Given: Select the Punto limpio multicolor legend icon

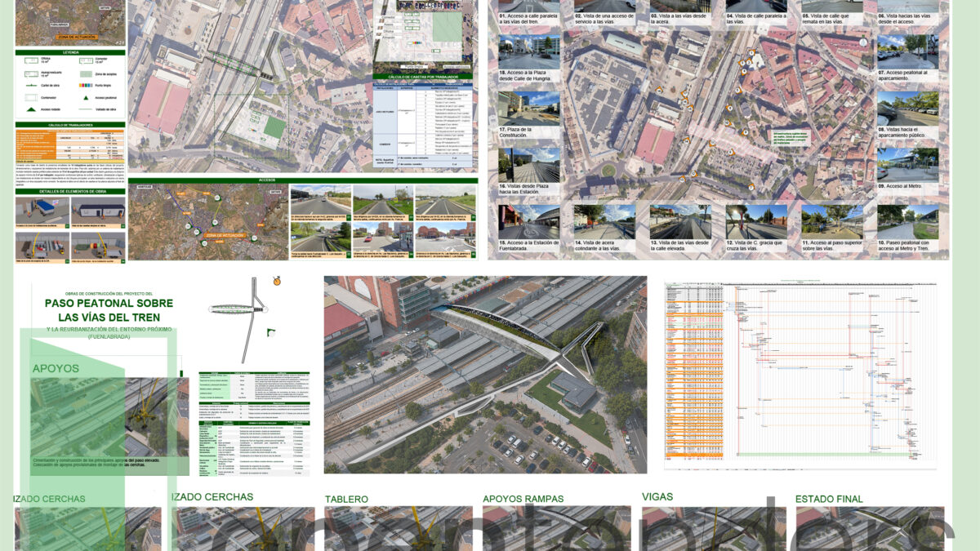Looking at the screenshot, I should click(x=86, y=86).
